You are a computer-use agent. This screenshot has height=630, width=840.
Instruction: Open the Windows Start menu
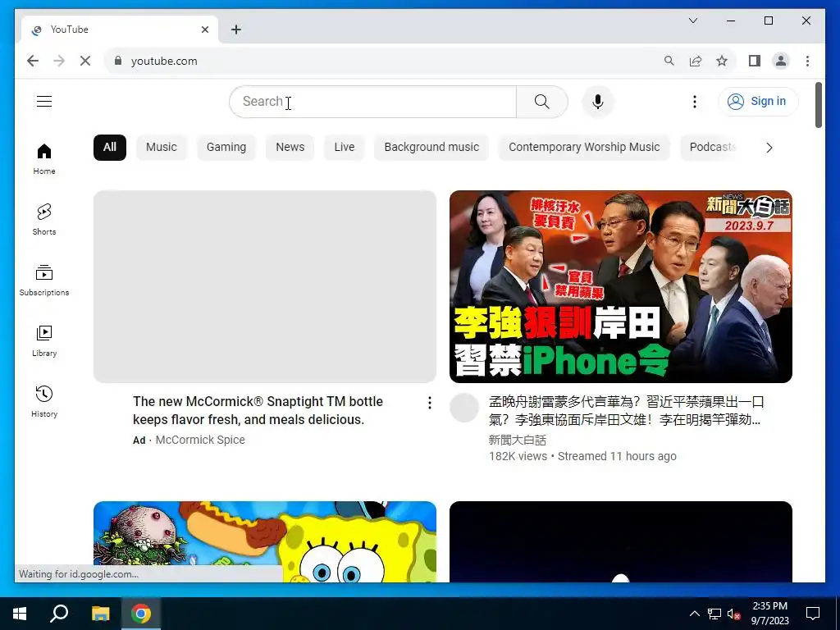20,614
